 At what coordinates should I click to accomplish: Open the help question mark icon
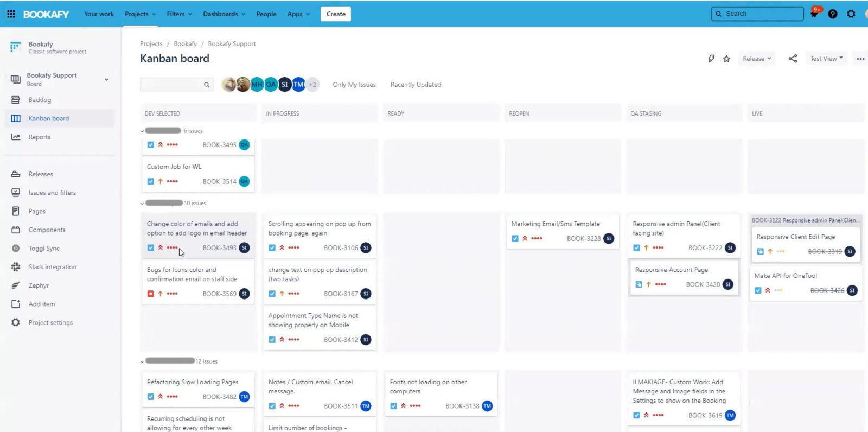click(x=833, y=14)
